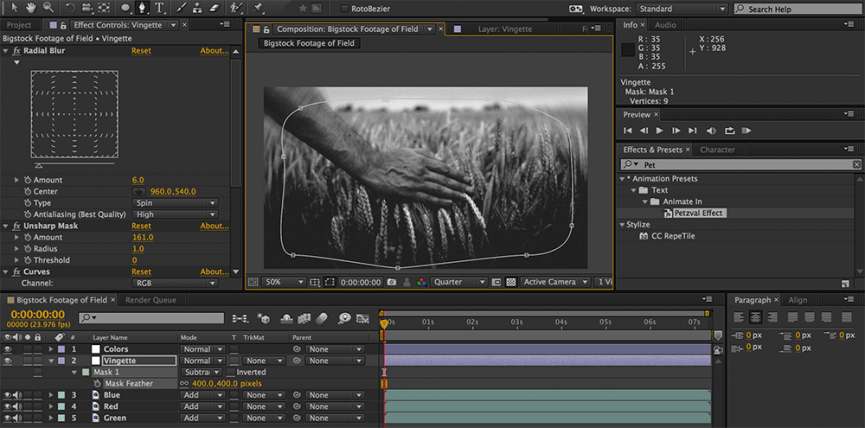The height and width of the screenshot is (428, 865).
Task: Click the Frame Blending icon in timeline
Action: coord(304,318)
